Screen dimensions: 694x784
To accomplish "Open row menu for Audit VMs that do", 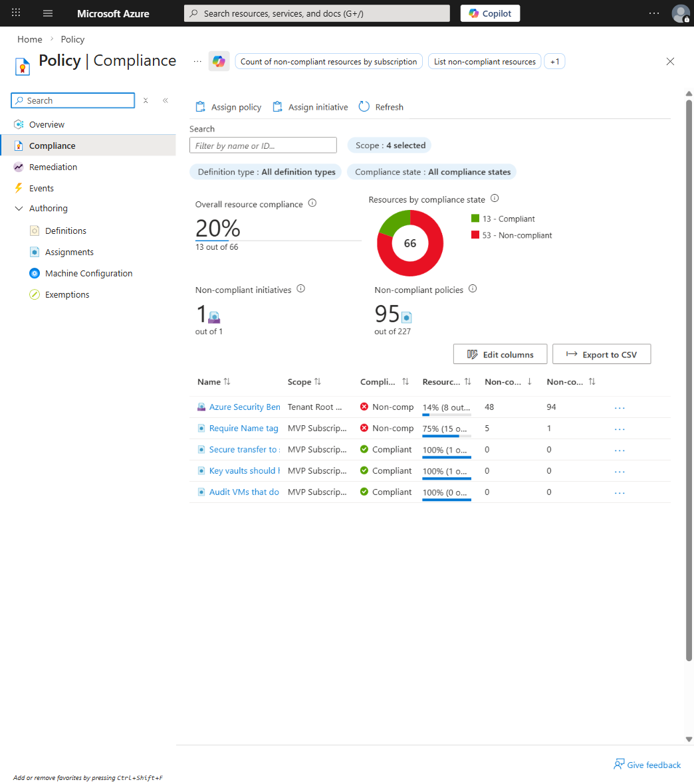I will [x=620, y=493].
